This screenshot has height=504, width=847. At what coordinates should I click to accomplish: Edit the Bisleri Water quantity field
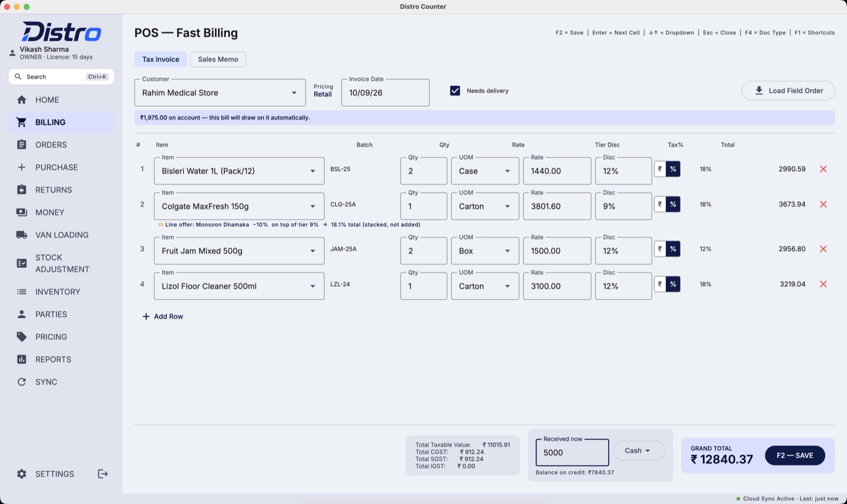[424, 171]
